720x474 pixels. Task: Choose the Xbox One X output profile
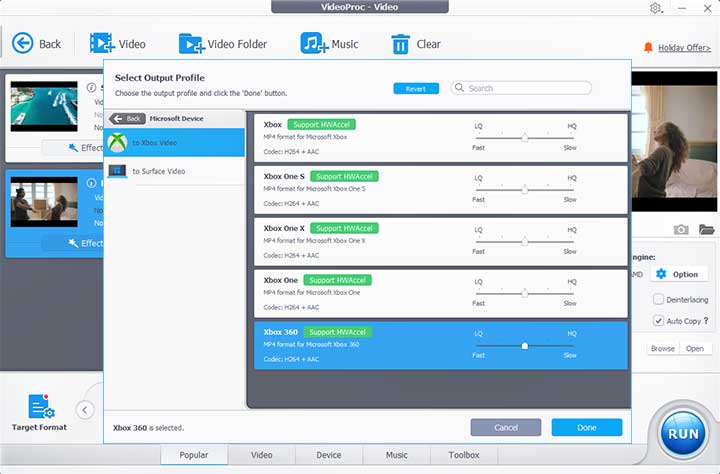[440, 242]
